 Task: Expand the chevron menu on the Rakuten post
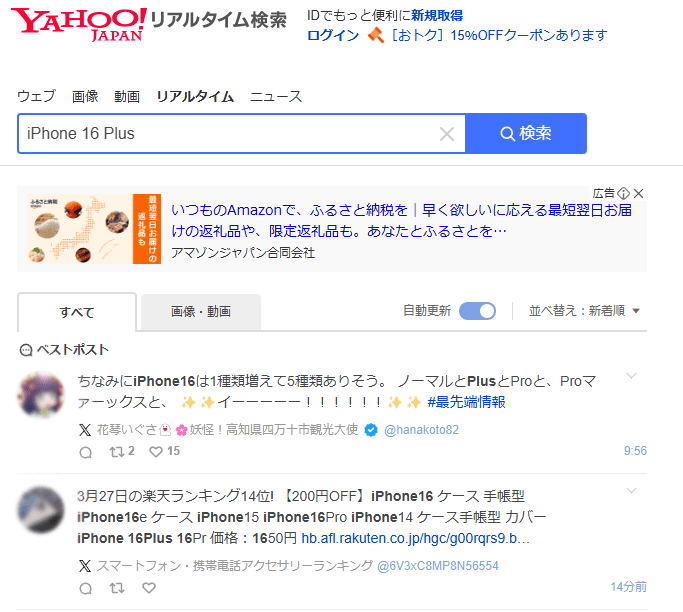click(x=631, y=490)
